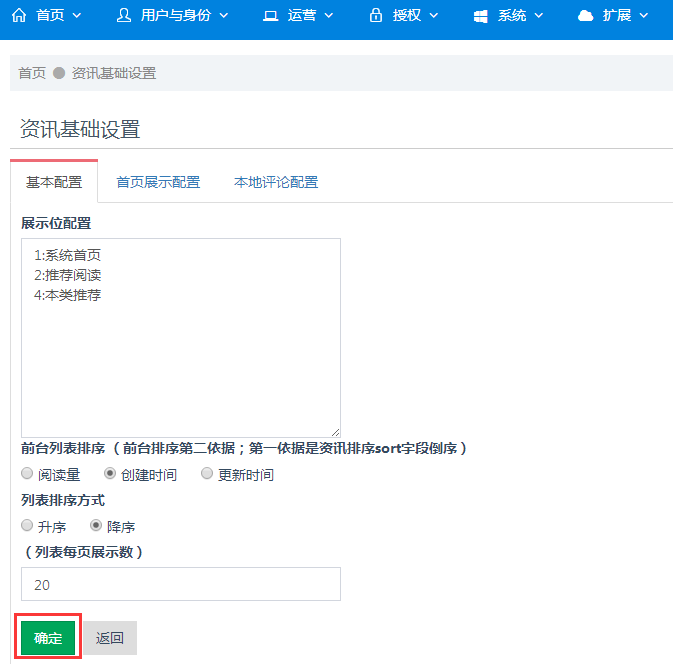Click the 展示位配置 field label

[x=56, y=224]
